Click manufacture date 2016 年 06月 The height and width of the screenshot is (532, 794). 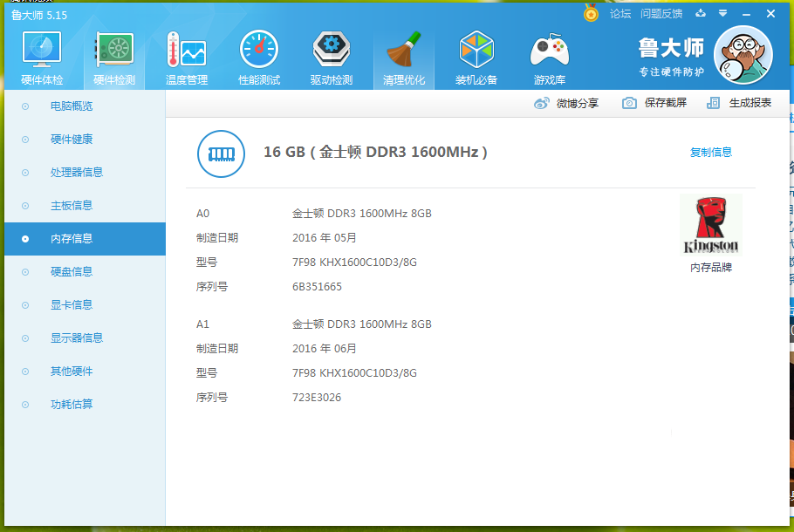[x=324, y=349]
